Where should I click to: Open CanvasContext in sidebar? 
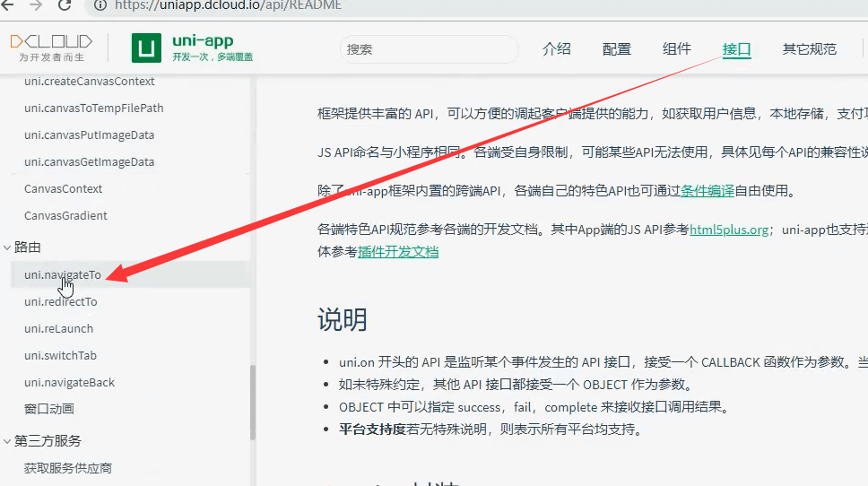[x=63, y=189]
